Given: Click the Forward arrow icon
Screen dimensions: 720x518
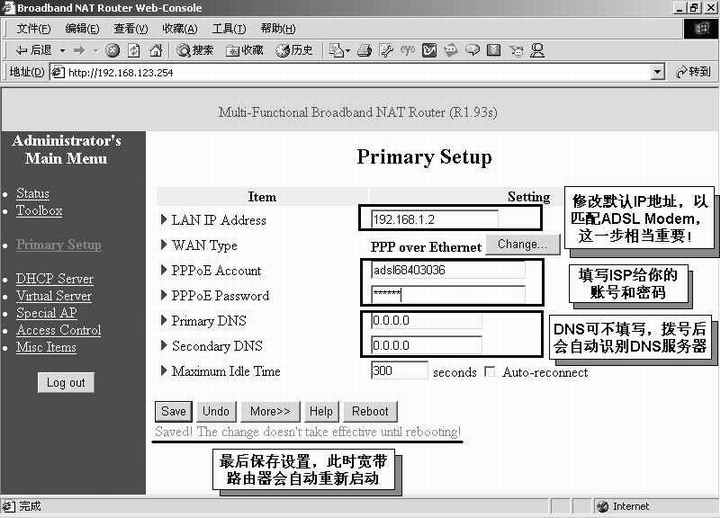Looking at the screenshot, I should [x=79, y=50].
